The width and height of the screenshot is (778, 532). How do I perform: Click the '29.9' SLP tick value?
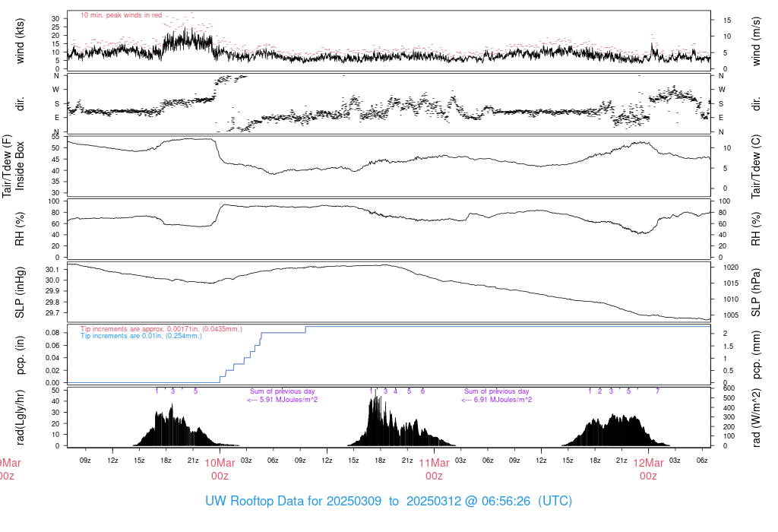[x=52, y=291]
